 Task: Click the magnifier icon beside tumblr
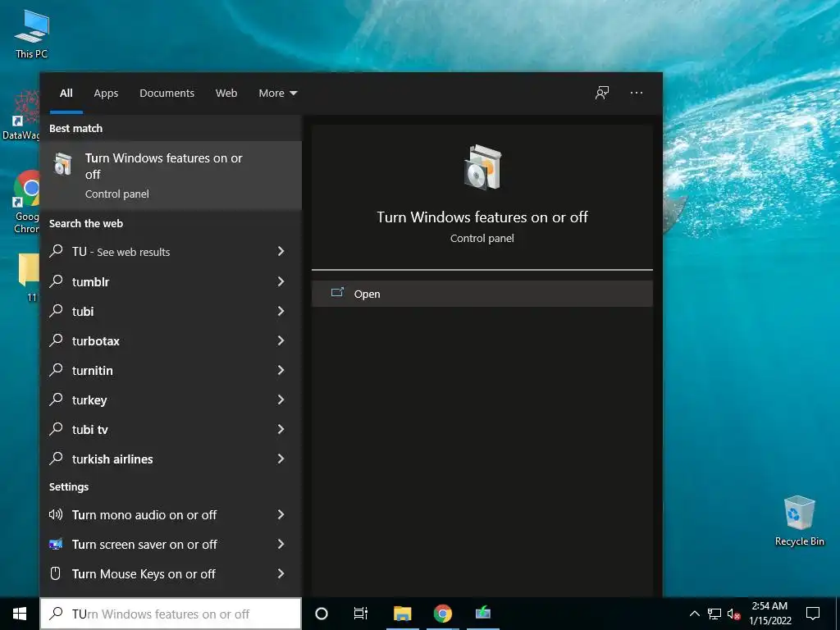point(56,281)
